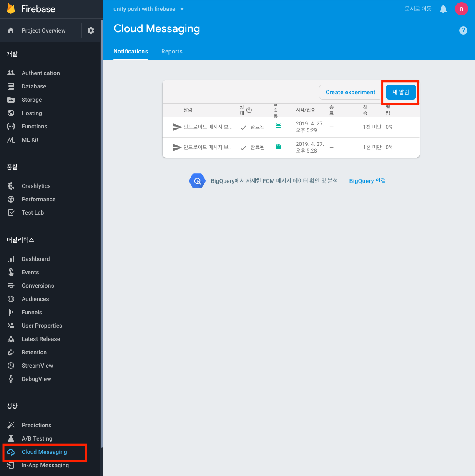475x476 pixels.
Task: Click the Cloud Messaging page title
Action: click(x=157, y=28)
